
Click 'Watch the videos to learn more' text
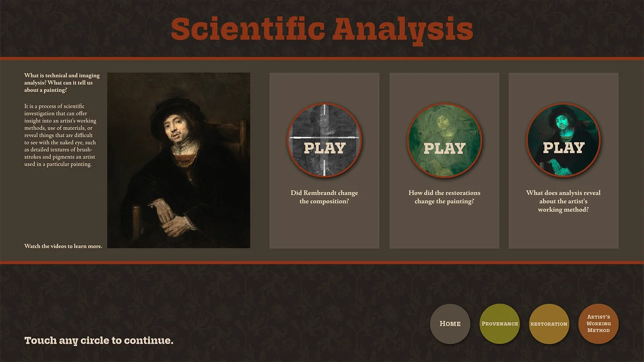(x=64, y=246)
